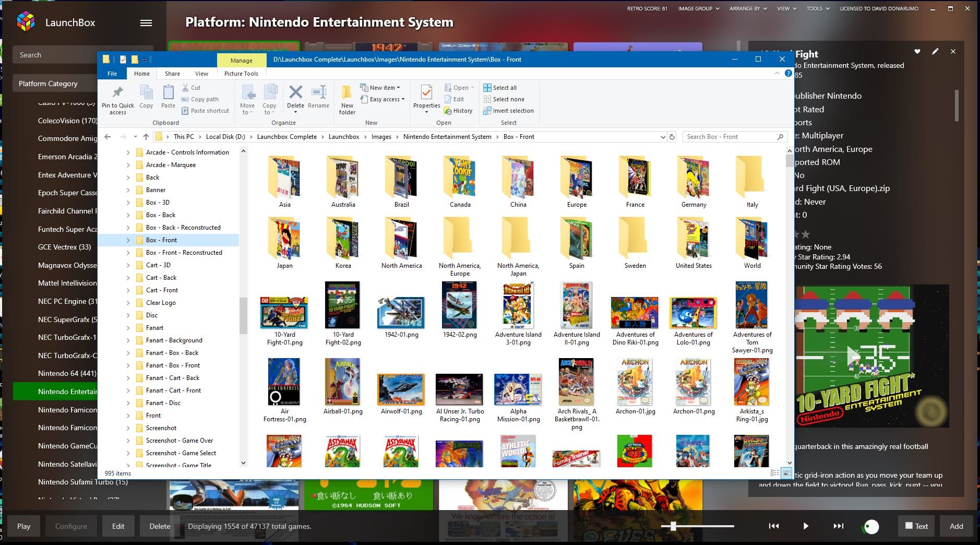
Task: Click the LaunchBox Play button
Action: coord(23,526)
